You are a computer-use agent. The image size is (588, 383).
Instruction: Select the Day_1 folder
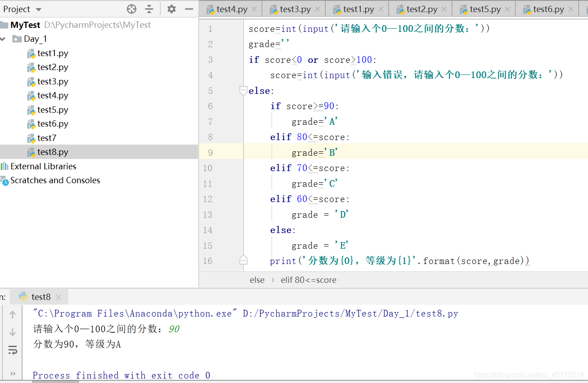35,39
